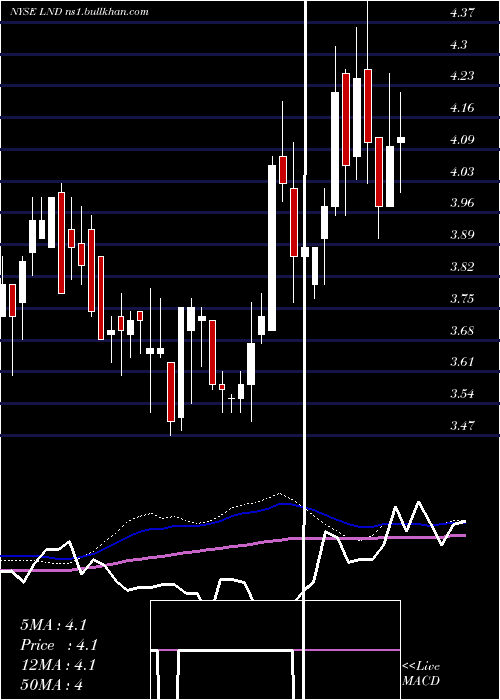Click the Price : 4.1 readout
This screenshot has width=500, height=700.
pos(59,645)
